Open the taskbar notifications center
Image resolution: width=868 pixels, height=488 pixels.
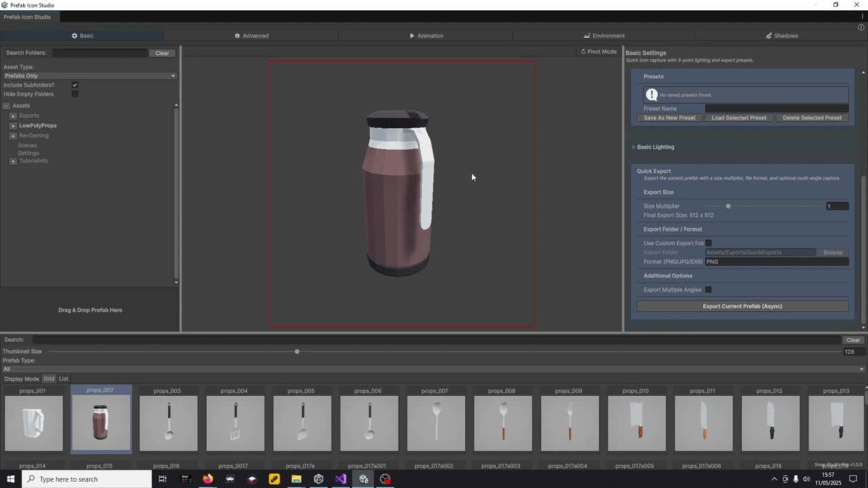[x=853, y=479]
